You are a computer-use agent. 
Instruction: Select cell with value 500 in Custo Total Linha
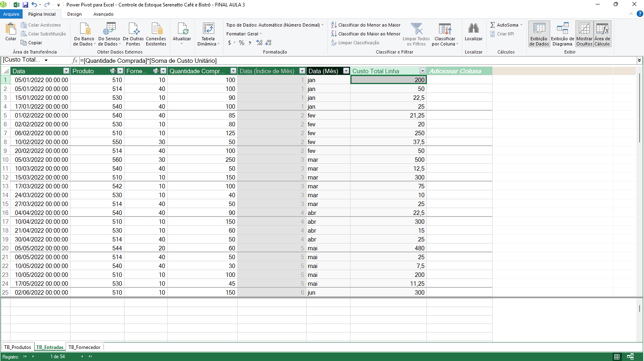(x=388, y=160)
